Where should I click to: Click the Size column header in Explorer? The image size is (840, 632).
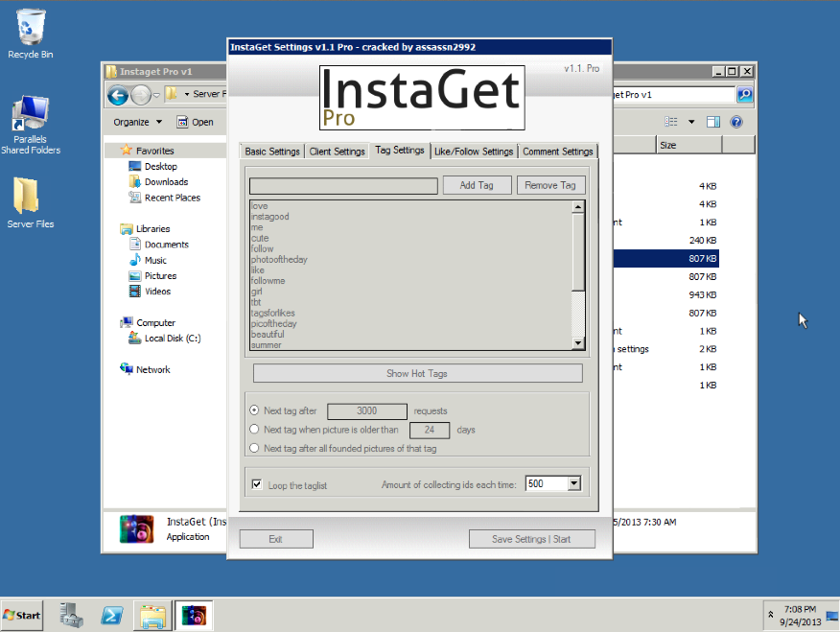click(688, 145)
